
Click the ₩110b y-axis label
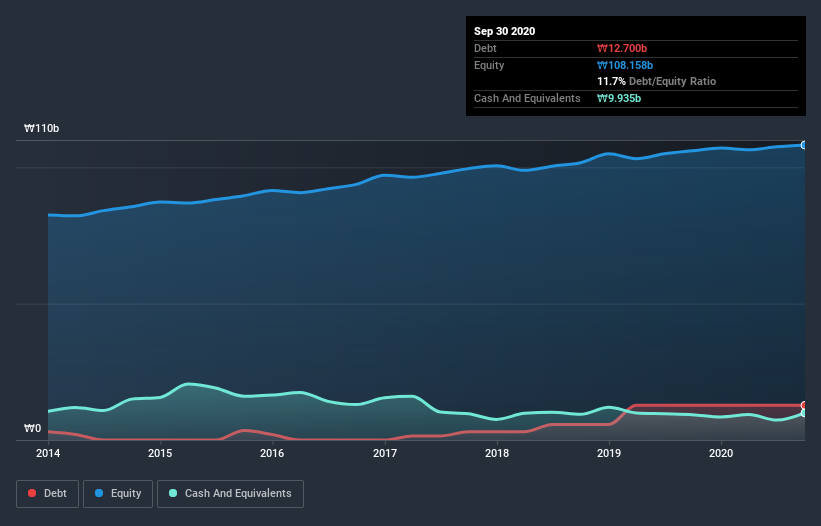pyautogui.click(x=42, y=128)
